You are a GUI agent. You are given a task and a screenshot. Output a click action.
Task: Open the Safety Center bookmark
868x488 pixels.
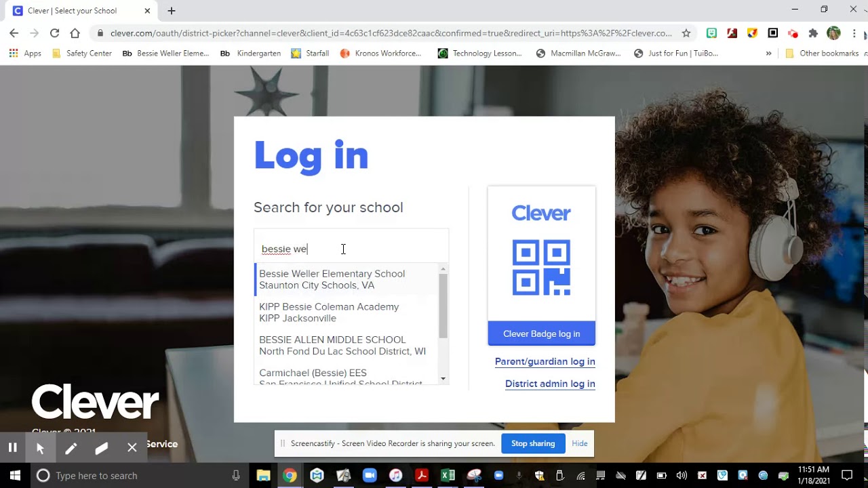[82, 53]
